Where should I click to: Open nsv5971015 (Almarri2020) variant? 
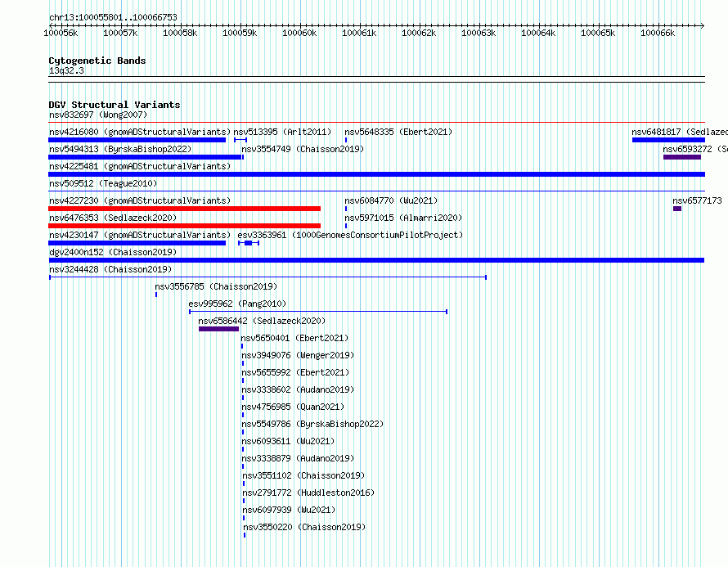coord(403,218)
